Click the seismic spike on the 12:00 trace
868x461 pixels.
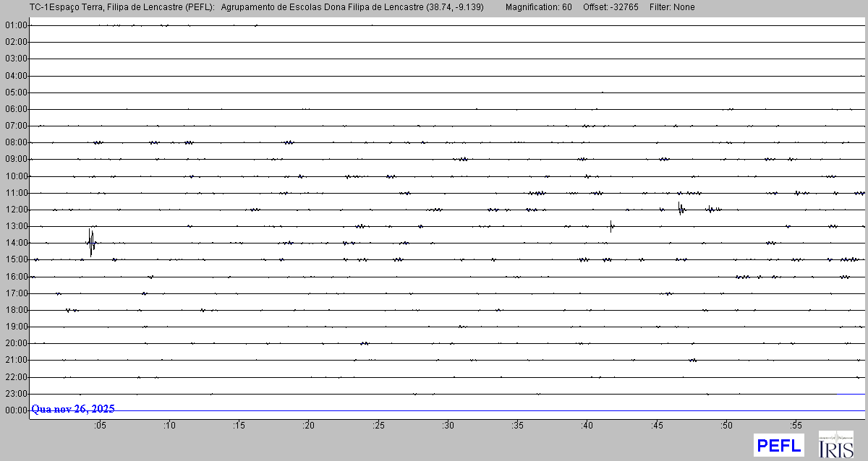[x=681, y=209]
